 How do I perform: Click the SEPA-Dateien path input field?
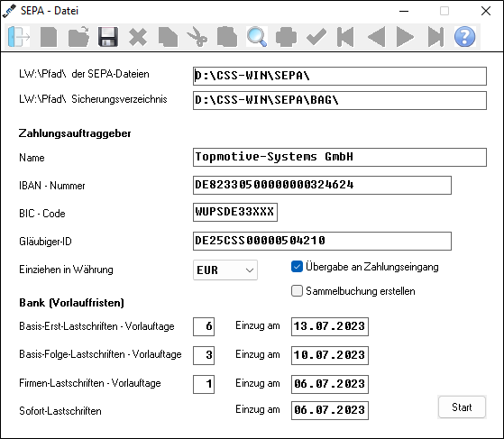click(x=339, y=76)
